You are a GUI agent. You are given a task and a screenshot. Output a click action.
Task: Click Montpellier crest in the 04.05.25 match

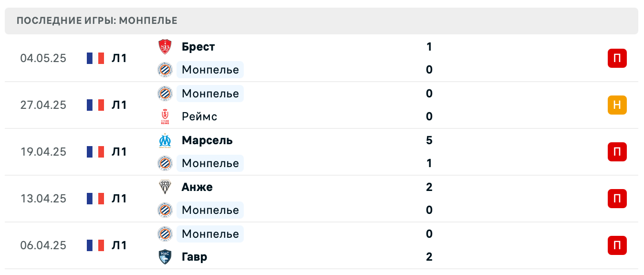coord(165,70)
